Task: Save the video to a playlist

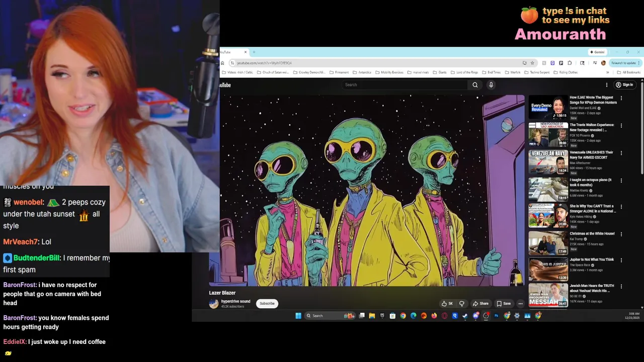Action: pos(504,304)
